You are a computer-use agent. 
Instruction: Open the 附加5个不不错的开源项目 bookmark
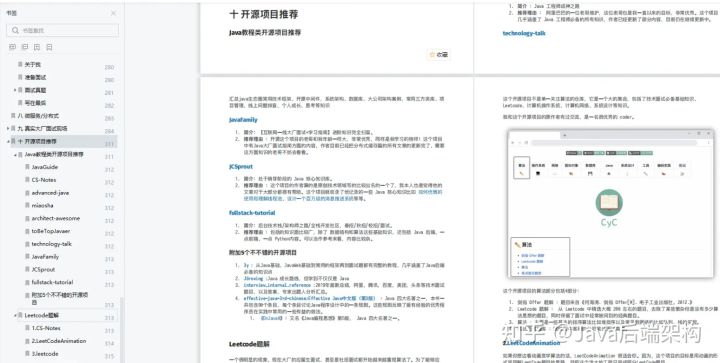60,299
